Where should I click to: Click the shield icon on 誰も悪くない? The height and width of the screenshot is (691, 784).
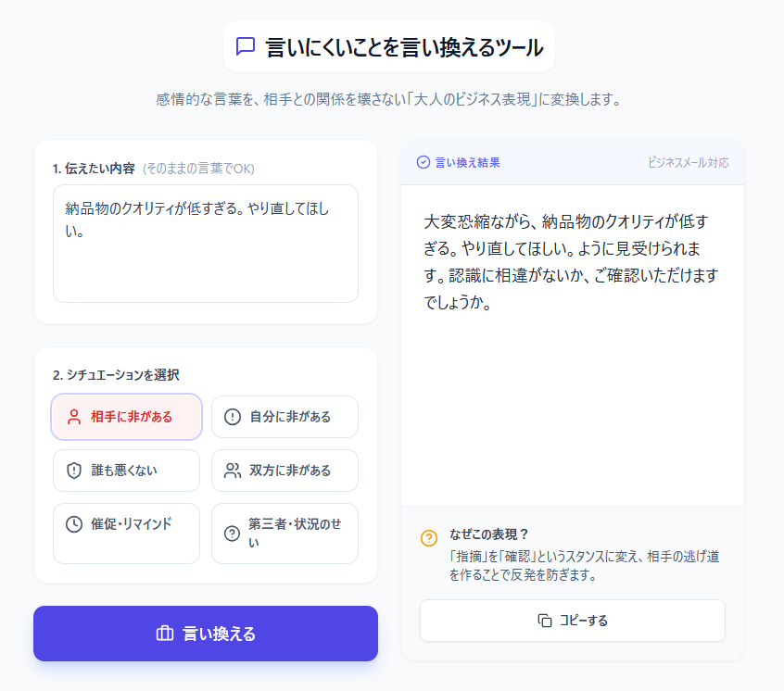click(x=76, y=471)
